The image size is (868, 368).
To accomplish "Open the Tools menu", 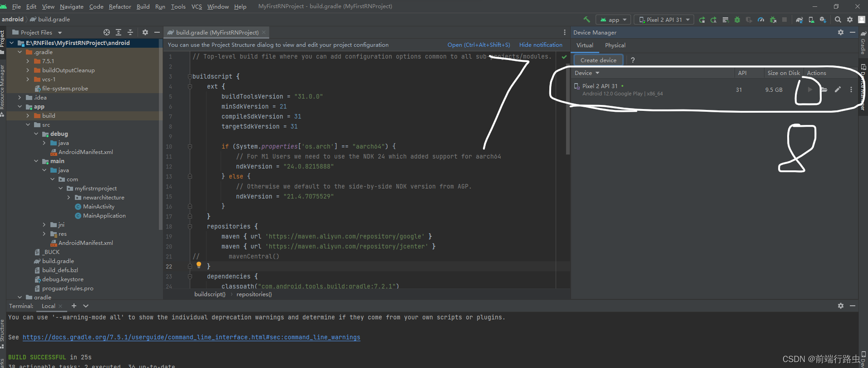I will [x=178, y=6].
